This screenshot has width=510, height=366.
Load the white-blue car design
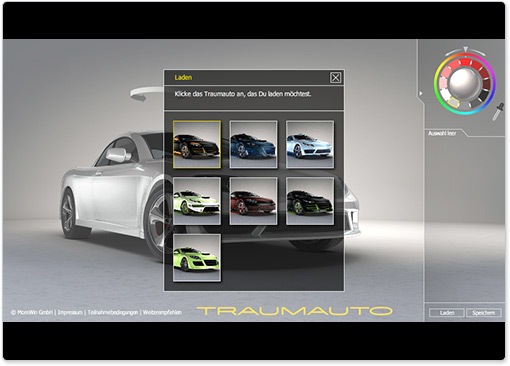pos(310,144)
